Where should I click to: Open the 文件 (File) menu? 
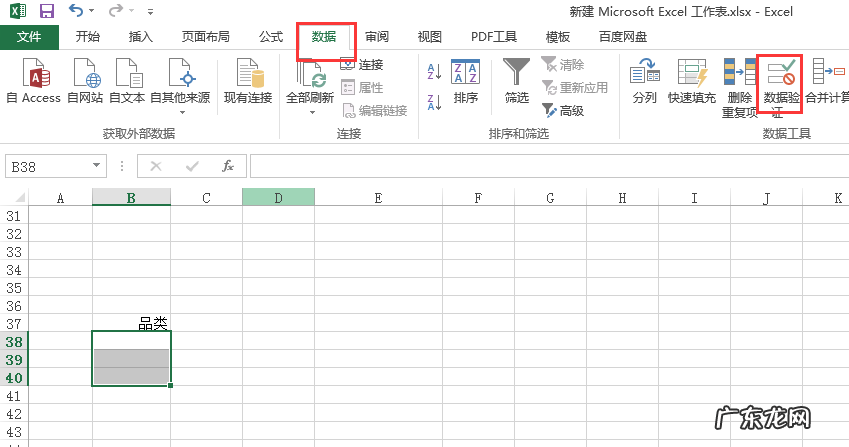(x=29, y=37)
